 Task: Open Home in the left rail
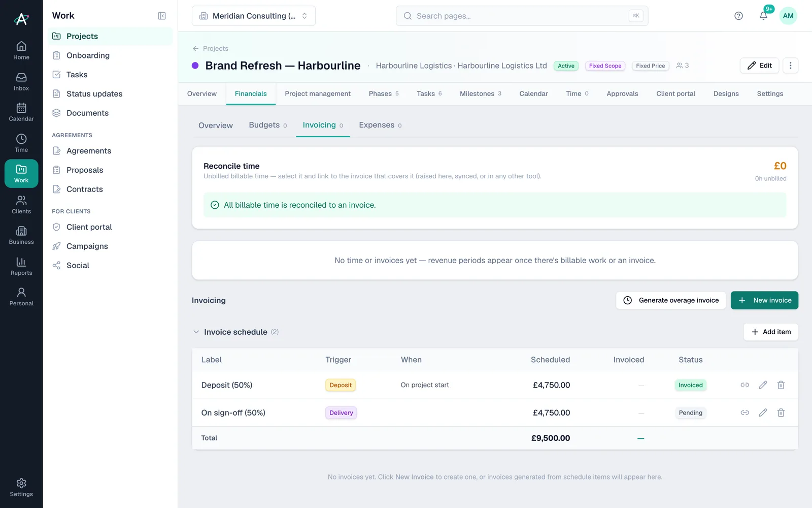point(21,51)
